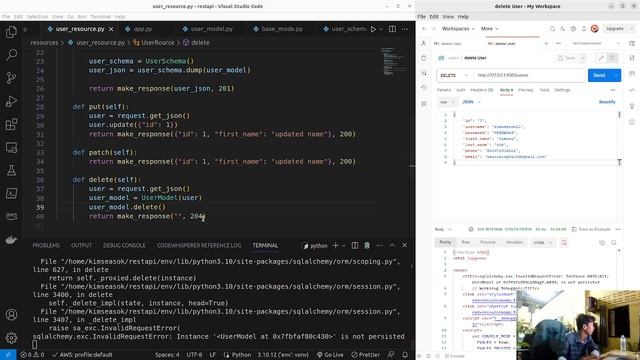Image resolution: width=640 pixels, height=360 pixels.
Task: Split the terminal panel
Action: [355, 245]
